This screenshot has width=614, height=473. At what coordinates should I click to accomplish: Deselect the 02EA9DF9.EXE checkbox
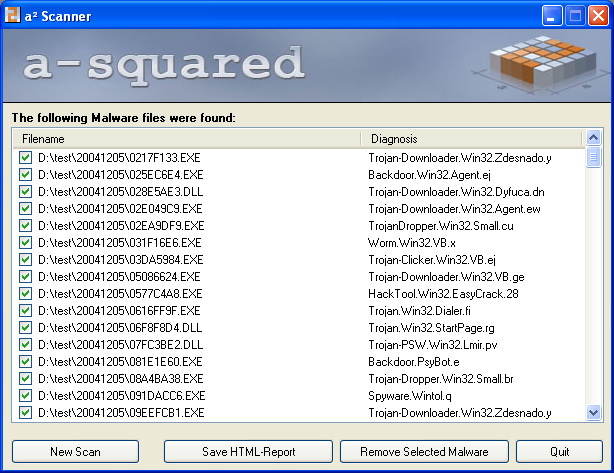click(x=25, y=226)
